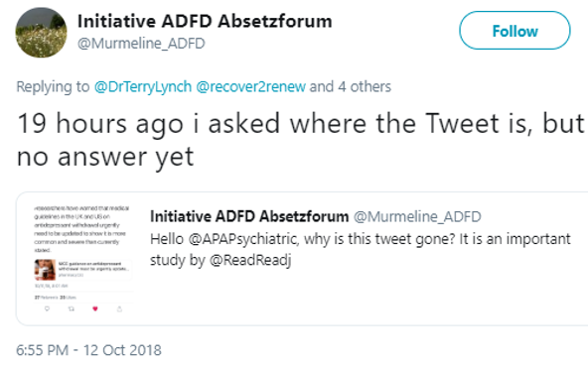This screenshot has height=369, width=588.
Task: Click the share icon in embedded screenshot
Action: tap(119, 308)
